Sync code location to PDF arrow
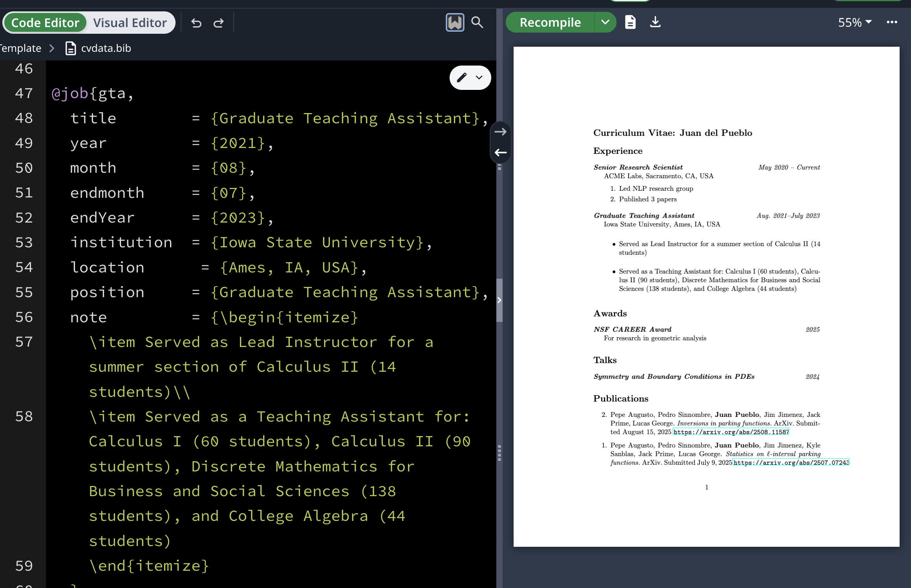This screenshot has height=588, width=911. click(x=500, y=132)
